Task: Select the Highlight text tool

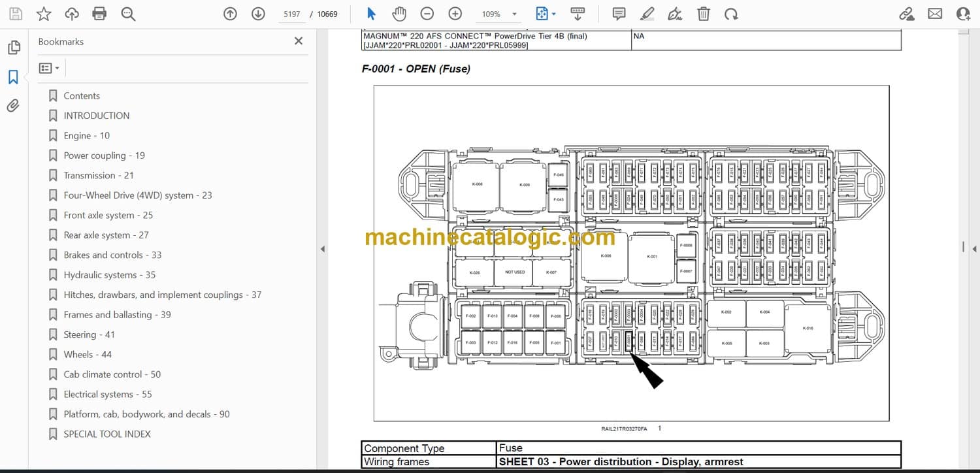Action: point(647,14)
